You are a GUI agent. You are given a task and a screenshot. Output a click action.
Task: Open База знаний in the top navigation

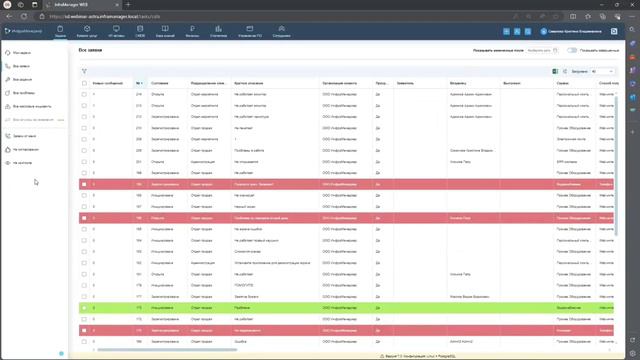[165, 31]
